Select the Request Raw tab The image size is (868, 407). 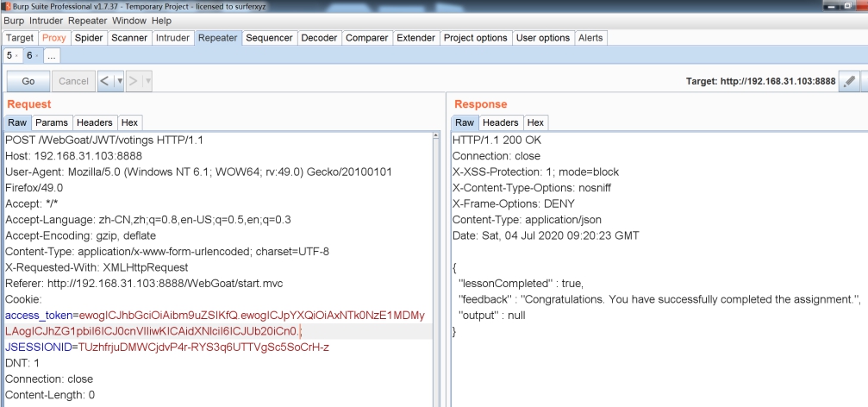tap(17, 122)
